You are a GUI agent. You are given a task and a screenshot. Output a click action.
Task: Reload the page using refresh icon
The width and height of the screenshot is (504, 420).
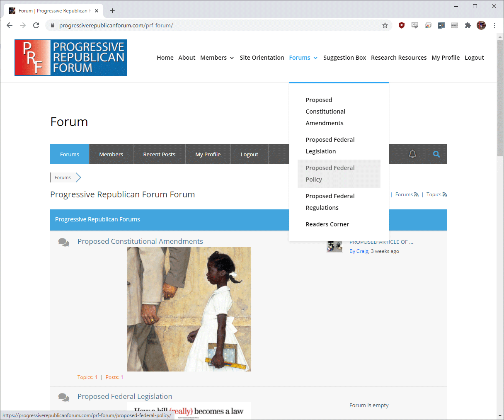pyautogui.click(x=36, y=25)
